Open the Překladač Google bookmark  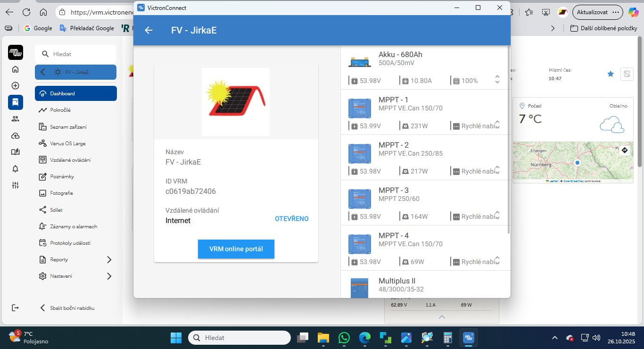pyautogui.click(x=87, y=28)
